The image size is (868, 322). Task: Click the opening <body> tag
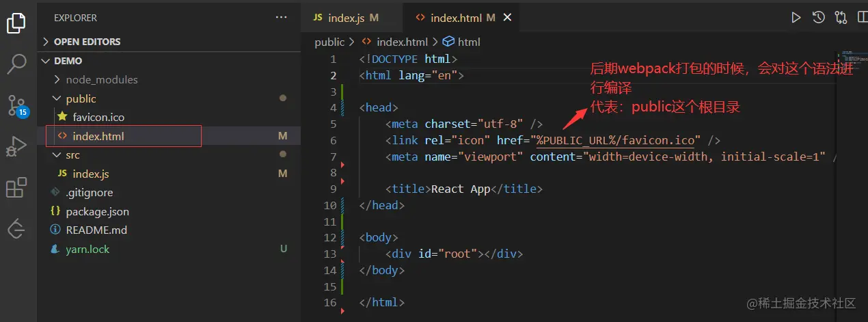click(379, 237)
